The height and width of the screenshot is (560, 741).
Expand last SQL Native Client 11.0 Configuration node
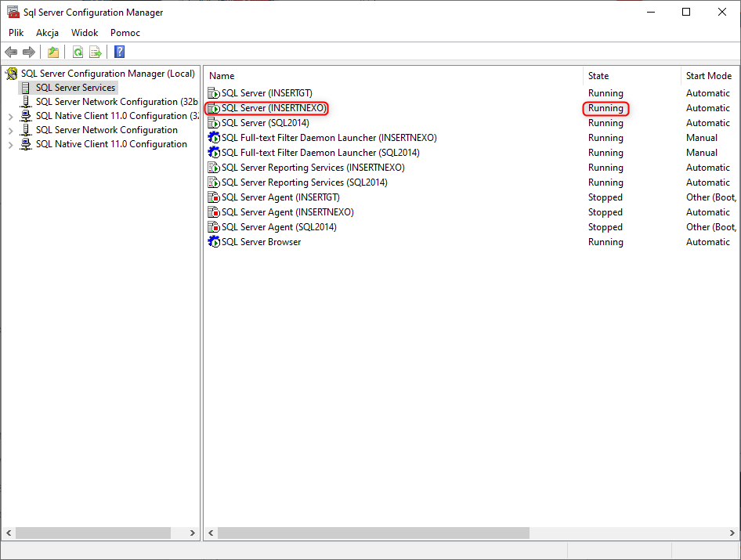(10, 145)
